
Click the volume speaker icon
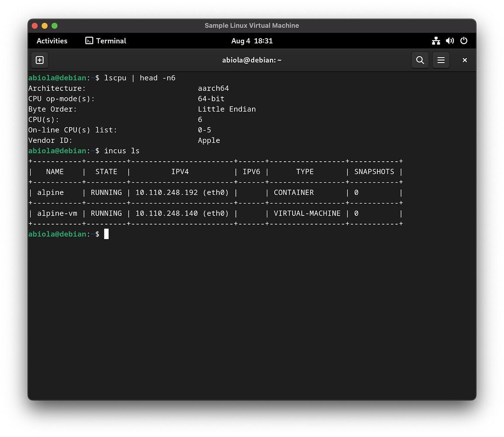click(x=450, y=41)
